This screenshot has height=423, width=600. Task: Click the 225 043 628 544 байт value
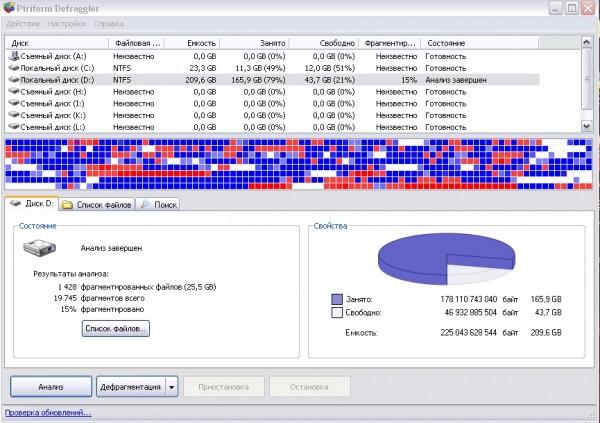pos(479,332)
